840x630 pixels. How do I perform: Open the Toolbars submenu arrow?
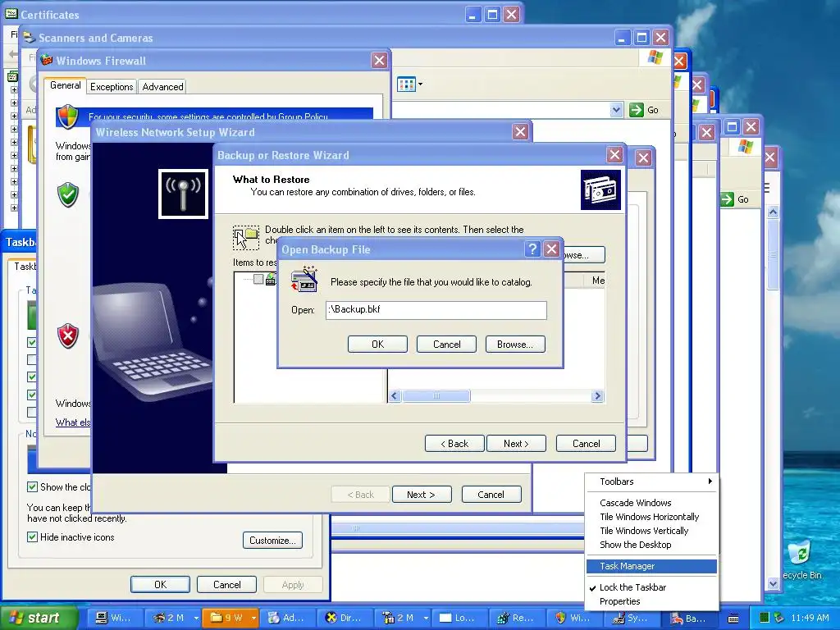pos(710,481)
